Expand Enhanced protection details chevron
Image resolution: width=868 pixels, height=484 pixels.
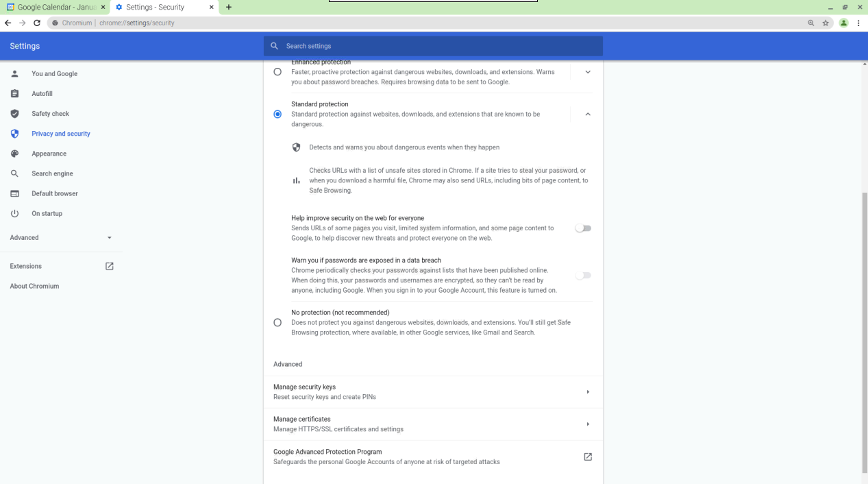[x=588, y=71]
